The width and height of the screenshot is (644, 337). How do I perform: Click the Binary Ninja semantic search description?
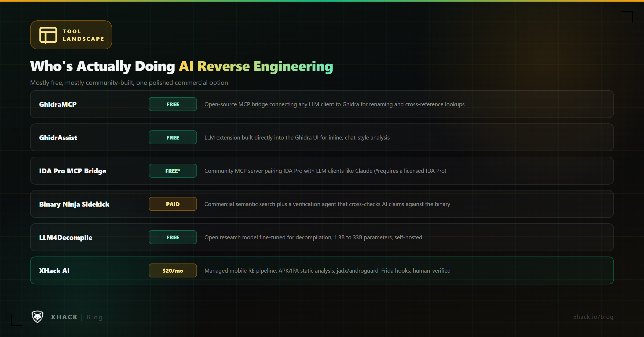click(x=327, y=204)
